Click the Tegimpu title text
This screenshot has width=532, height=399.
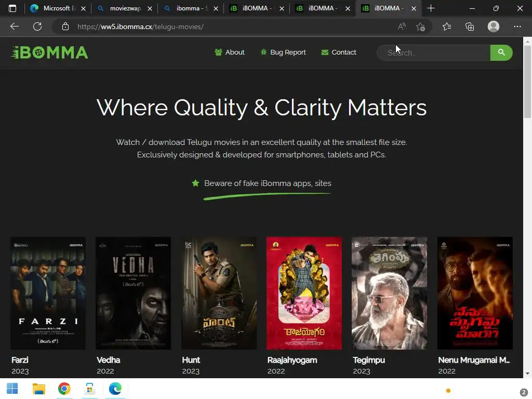pos(369,360)
